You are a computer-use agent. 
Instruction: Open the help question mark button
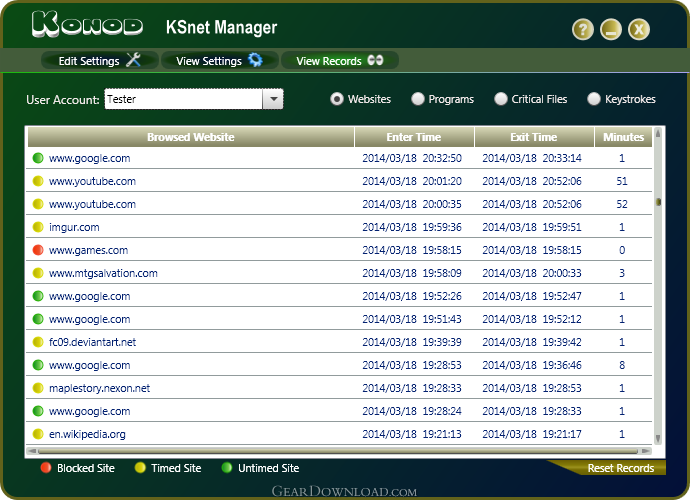click(x=583, y=29)
